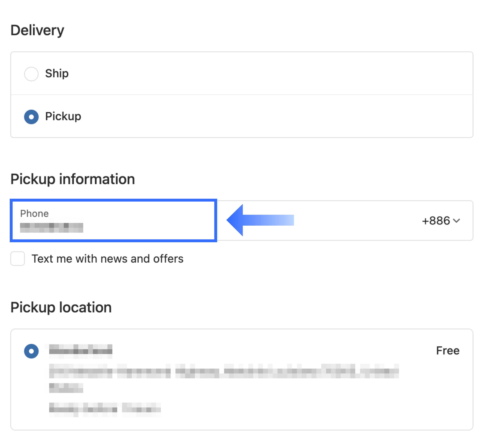This screenshot has height=448, width=487.
Task: Click the Phone field label
Action: (34, 213)
